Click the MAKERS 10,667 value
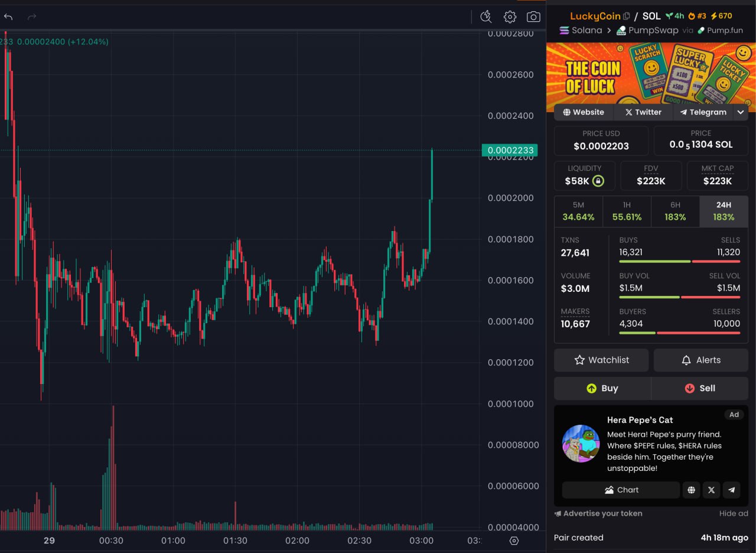756x553 pixels. (x=575, y=324)
